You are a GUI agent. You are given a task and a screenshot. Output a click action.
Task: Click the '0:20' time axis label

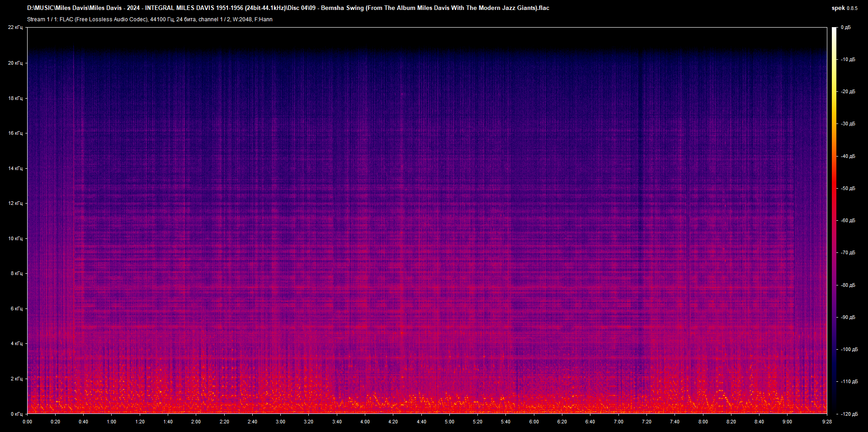[x=55, y=422]
